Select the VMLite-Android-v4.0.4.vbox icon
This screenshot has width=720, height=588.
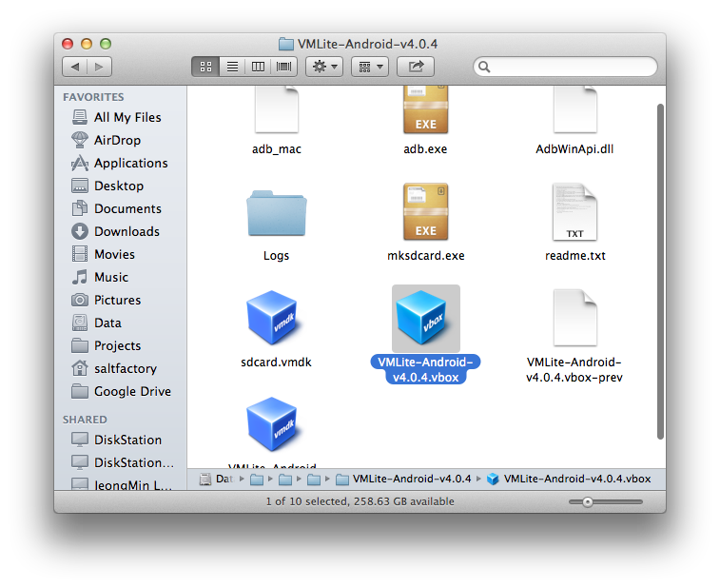click(425, 318)
